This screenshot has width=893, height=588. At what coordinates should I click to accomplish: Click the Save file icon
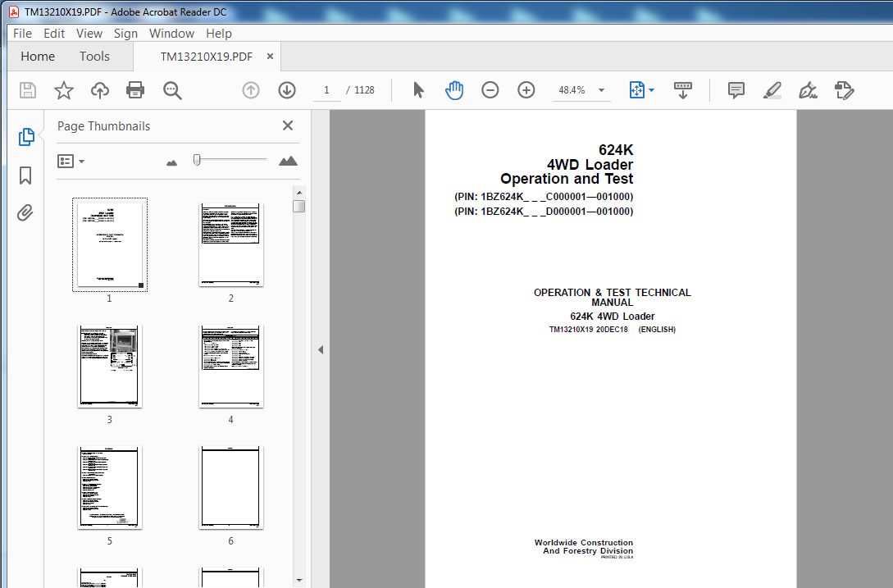click(x=27, y=90)
